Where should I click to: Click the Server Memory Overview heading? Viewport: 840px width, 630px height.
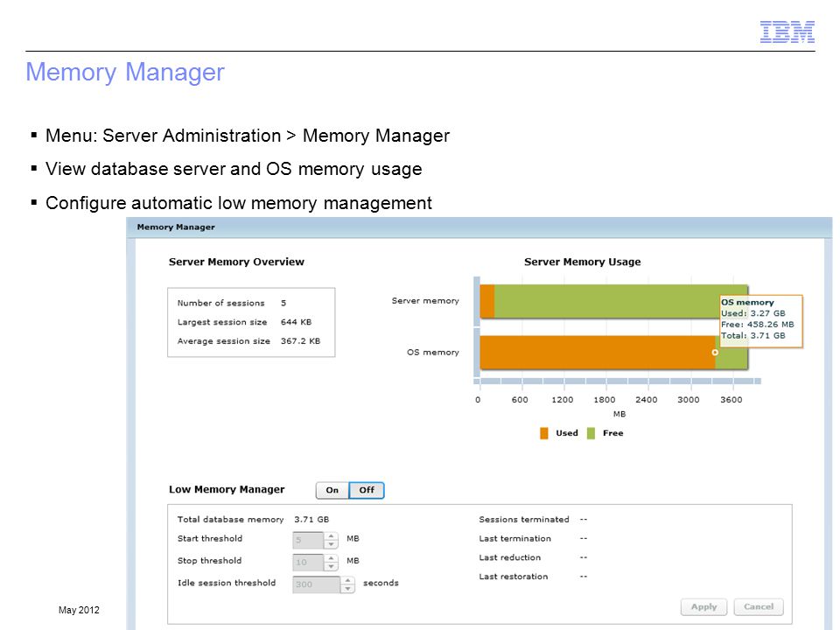point(236,262)
